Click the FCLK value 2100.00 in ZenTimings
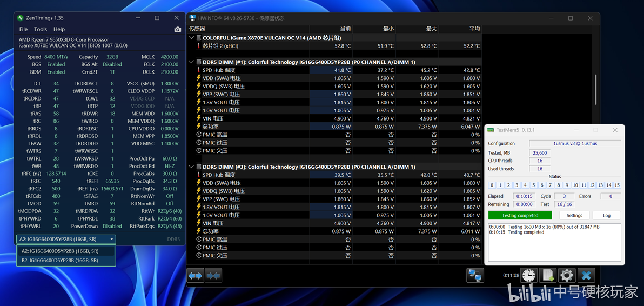 pos(170,64)
